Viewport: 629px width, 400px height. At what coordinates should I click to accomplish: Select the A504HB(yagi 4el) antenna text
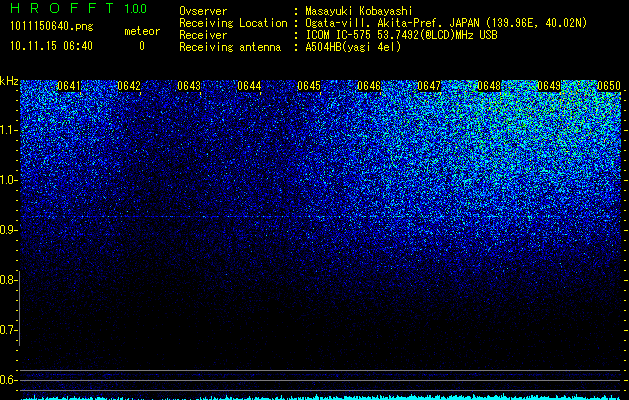click(353, 47)
